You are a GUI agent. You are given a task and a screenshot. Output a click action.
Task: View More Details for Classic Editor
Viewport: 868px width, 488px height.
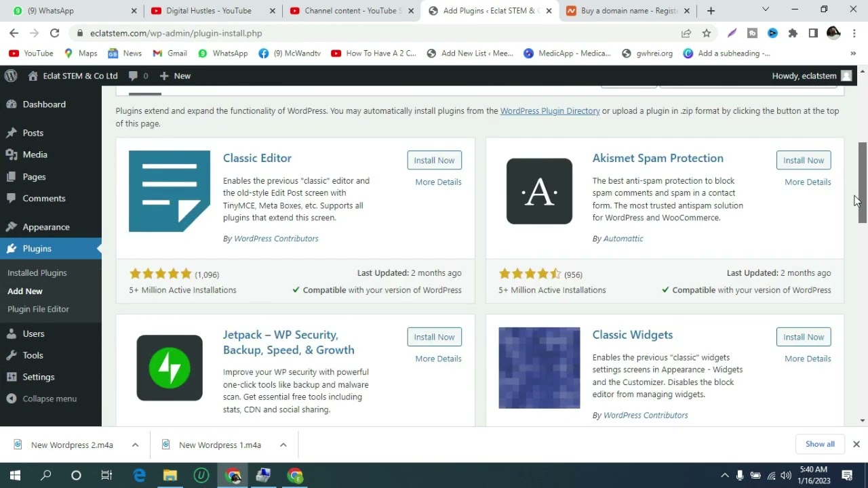coord(438,182)
